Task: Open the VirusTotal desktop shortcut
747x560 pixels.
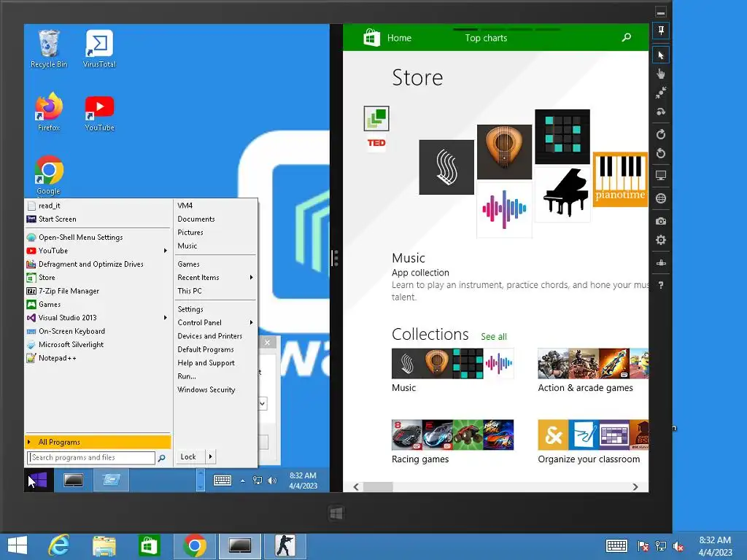Action: [x=99, y=49]
